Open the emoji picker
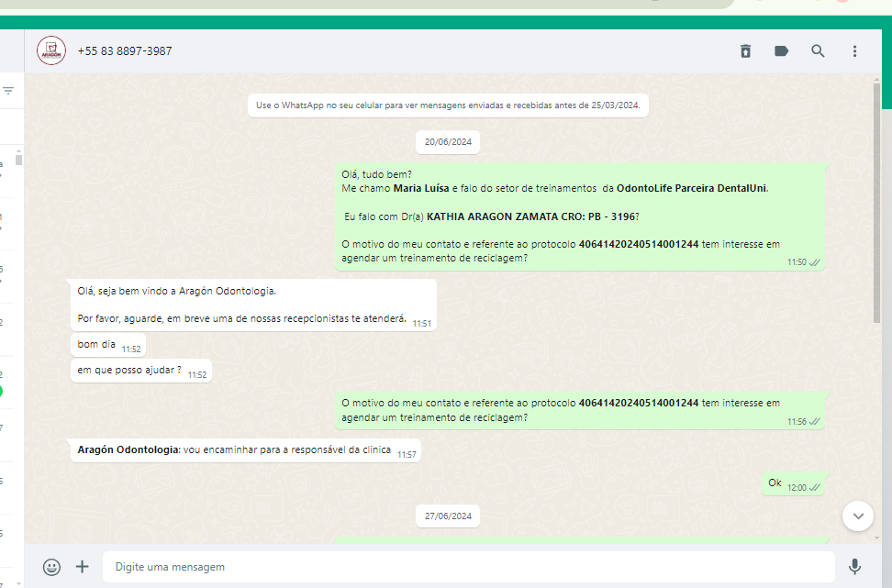Viewport: 892px width, 588px height. pyautogui.click(x=51, y=567)
